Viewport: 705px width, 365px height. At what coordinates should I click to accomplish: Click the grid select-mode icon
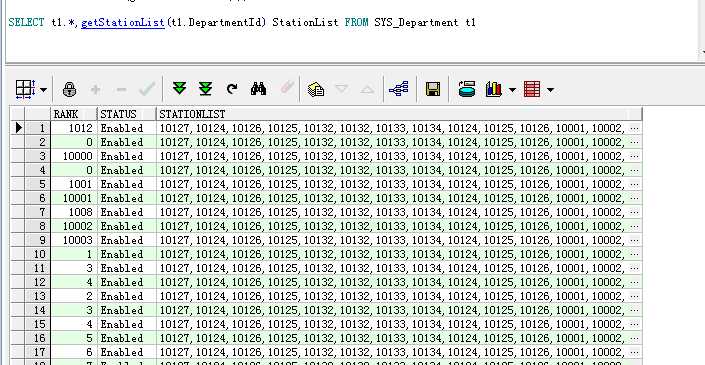click(26, 89)
